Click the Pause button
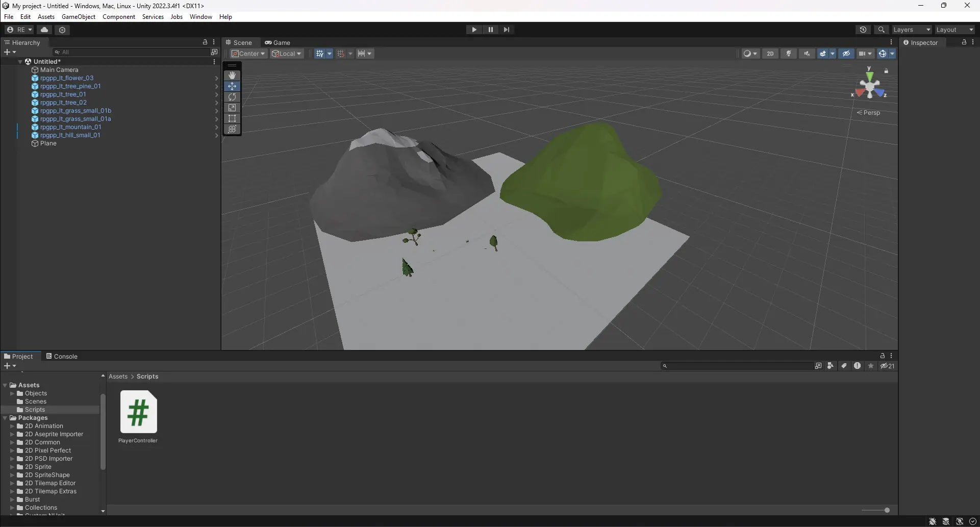This screenshot has width=980, height=527. 490,30
